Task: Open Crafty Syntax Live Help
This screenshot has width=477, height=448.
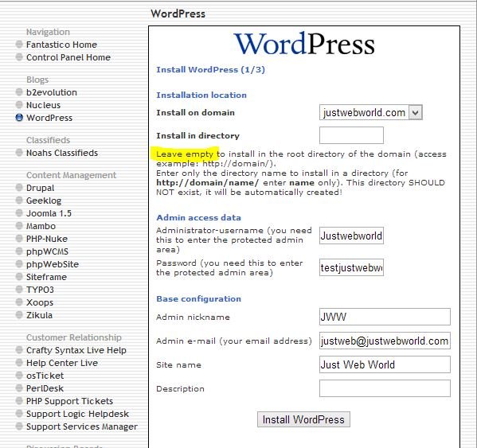Action: [x=76, y=350]
